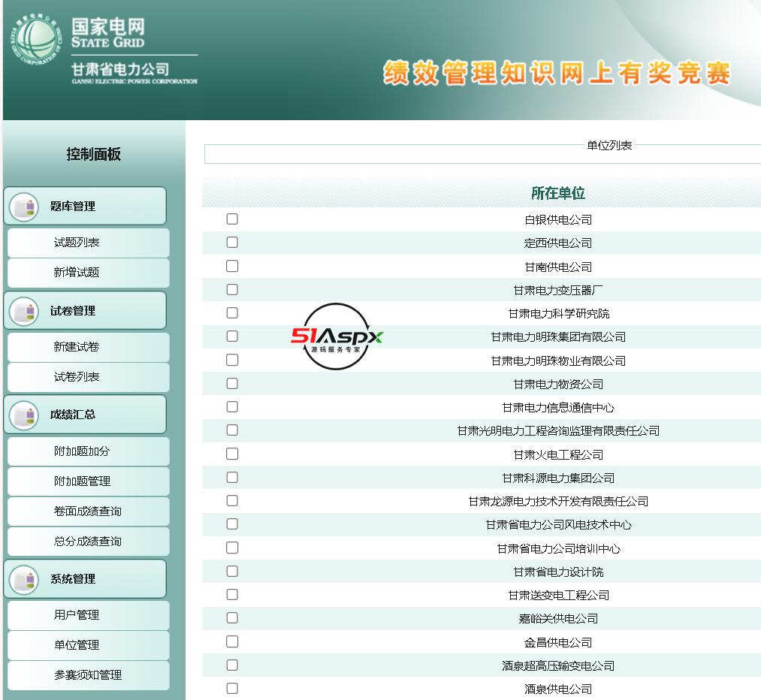Check the box for 定西供电公司
This screenshot has height=700, width=761.
click(232, 242)
